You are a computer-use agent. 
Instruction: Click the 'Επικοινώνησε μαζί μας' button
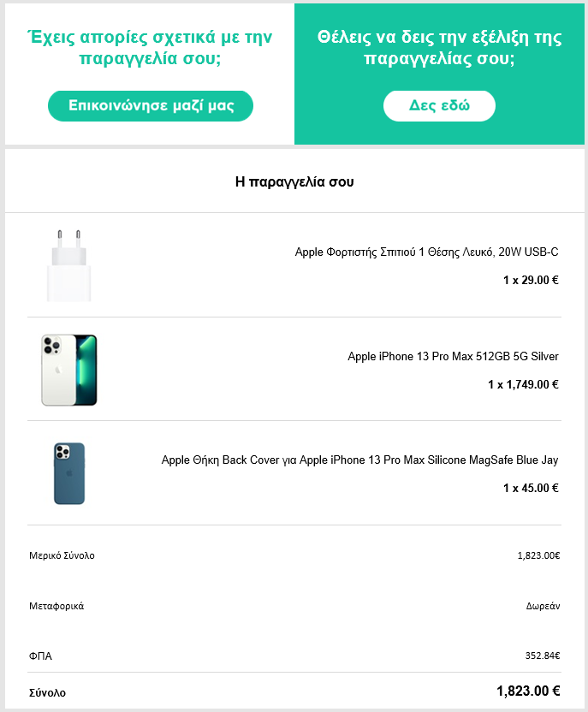click(151, 106)
